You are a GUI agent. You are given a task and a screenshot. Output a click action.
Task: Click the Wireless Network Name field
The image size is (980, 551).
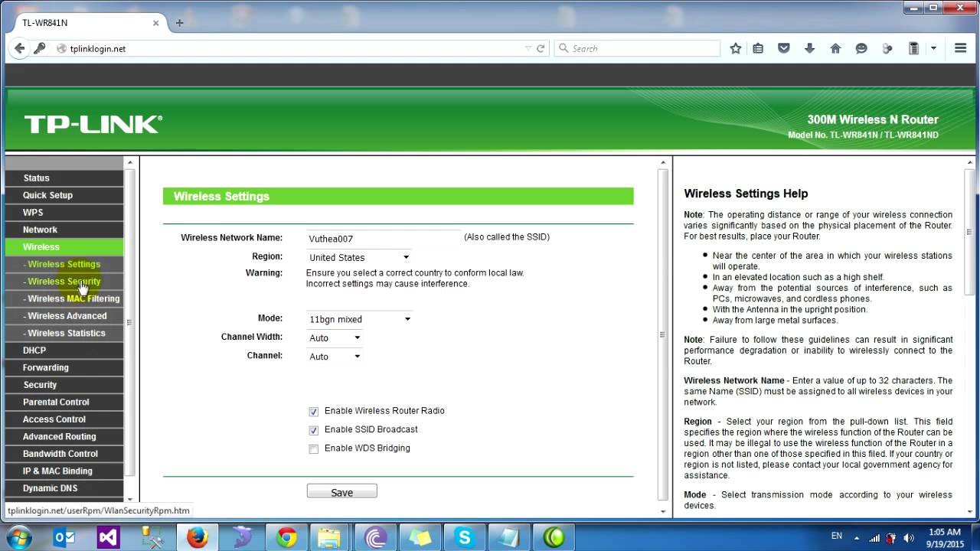click(x=384, y=238)
